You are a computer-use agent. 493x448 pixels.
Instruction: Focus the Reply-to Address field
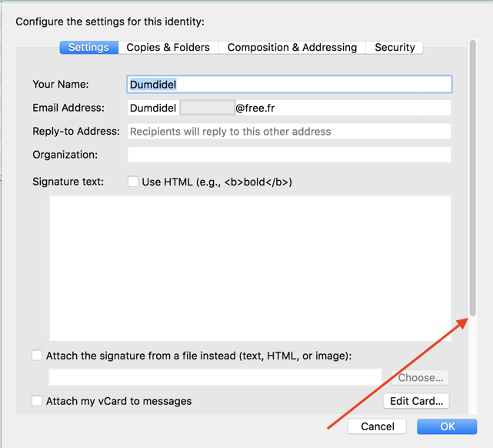click(x=289, y=132)
